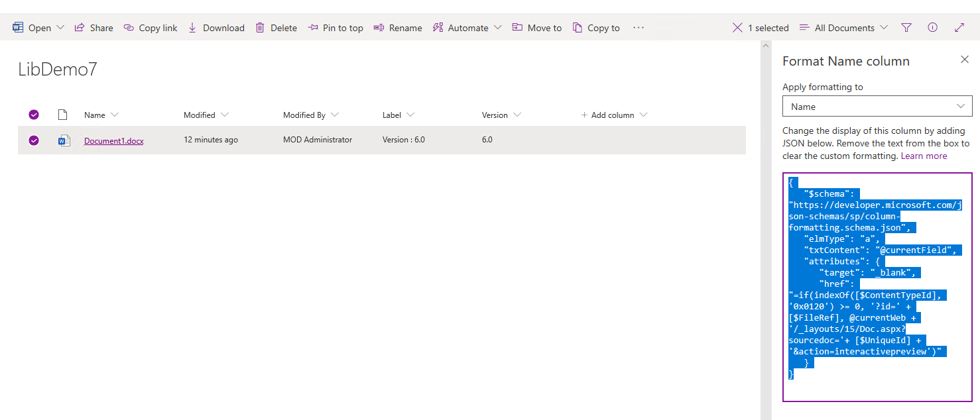The width and height of the screenshot is (980, 420).
Task: Close the Format Name column panel
Action: pyautogui.click(x=965, y=60)
